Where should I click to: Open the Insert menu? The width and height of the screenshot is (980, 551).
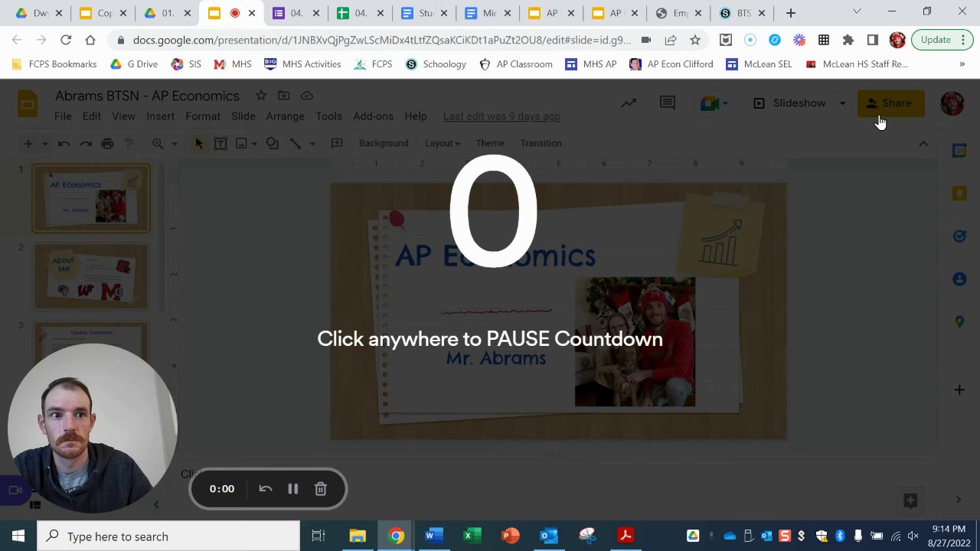[160, 116]
